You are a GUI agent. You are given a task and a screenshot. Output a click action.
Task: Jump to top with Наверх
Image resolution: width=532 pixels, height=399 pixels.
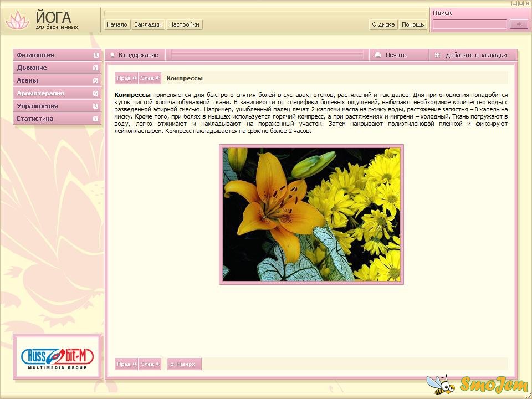point(184,364)
